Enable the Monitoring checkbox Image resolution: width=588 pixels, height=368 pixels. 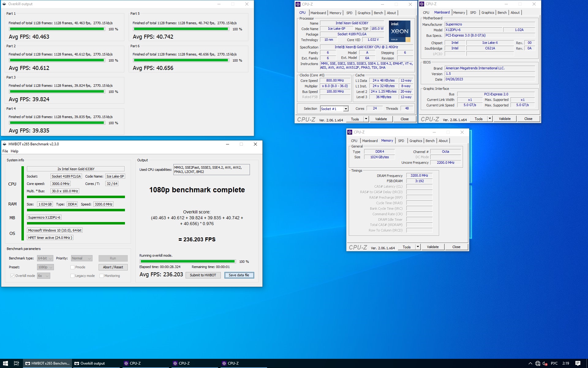[101, 276]
